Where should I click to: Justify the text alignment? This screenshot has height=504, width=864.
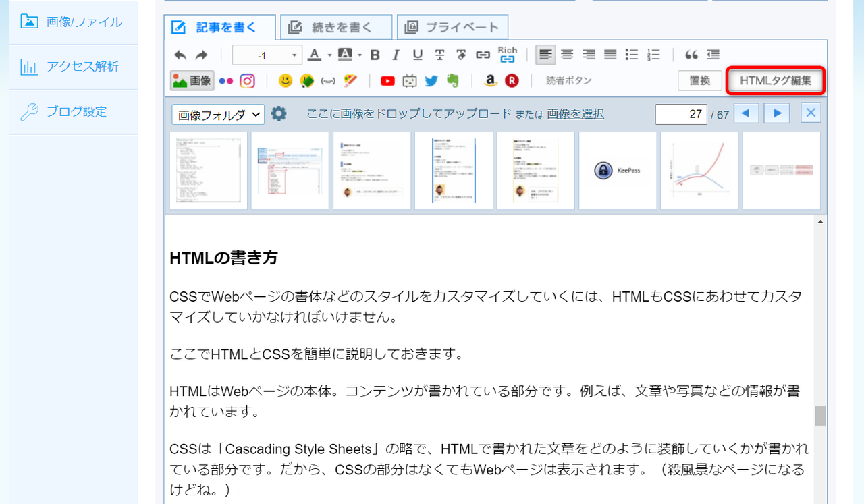click(x=610, y=55)
